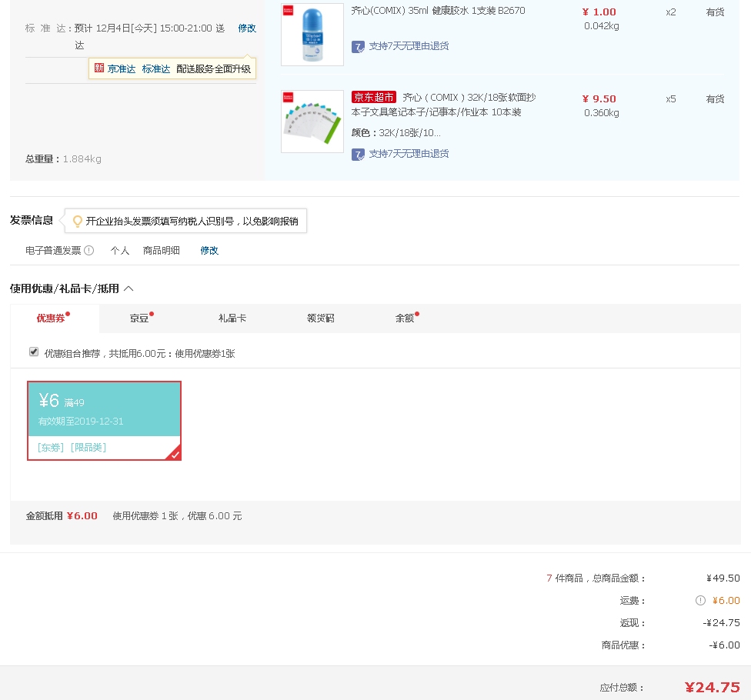The height and width of the screenshot is (700, 751).
Task: Open 齐心 32K/18张软面抄 notebook product title
Action: tap(443, 105)
